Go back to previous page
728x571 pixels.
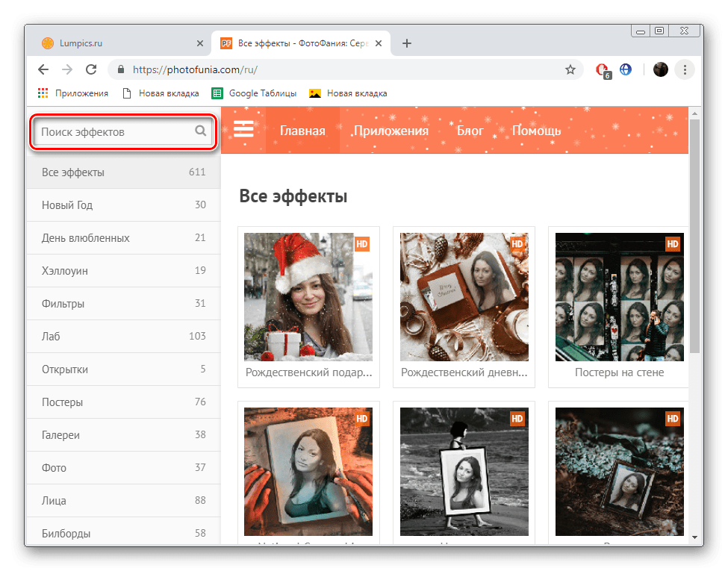(43, 69)
